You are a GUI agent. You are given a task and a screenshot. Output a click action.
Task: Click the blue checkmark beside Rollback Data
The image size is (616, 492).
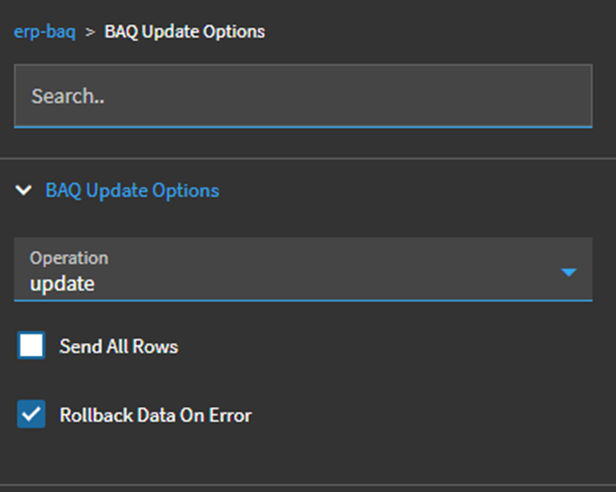[31, 414]
